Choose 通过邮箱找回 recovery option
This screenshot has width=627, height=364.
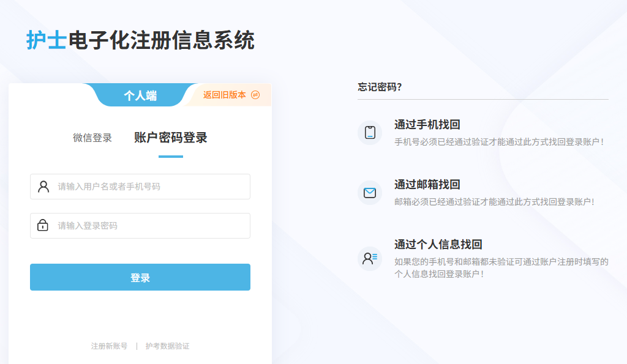427,185
